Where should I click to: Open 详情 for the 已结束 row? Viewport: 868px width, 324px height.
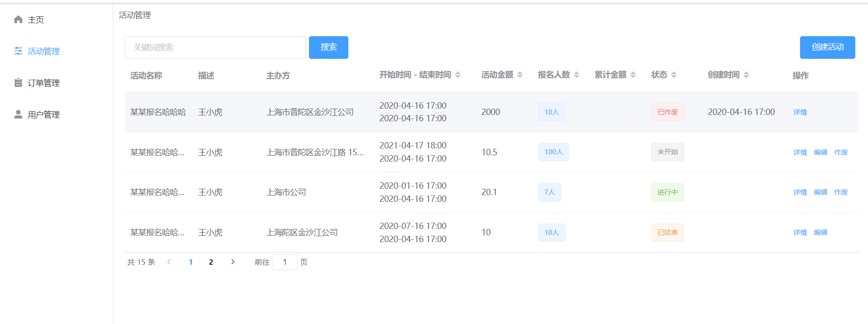pos(800,233)
